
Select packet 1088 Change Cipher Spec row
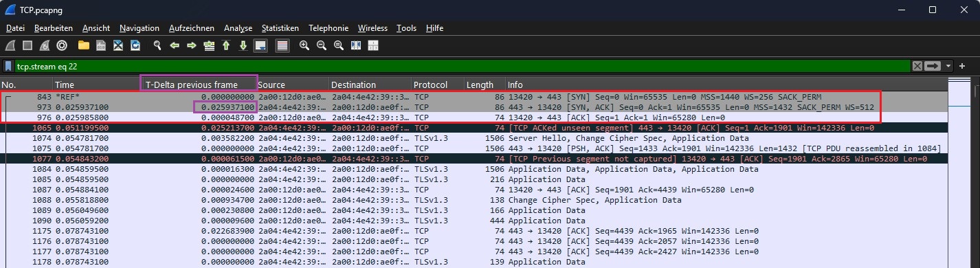(x=474, y=200)
